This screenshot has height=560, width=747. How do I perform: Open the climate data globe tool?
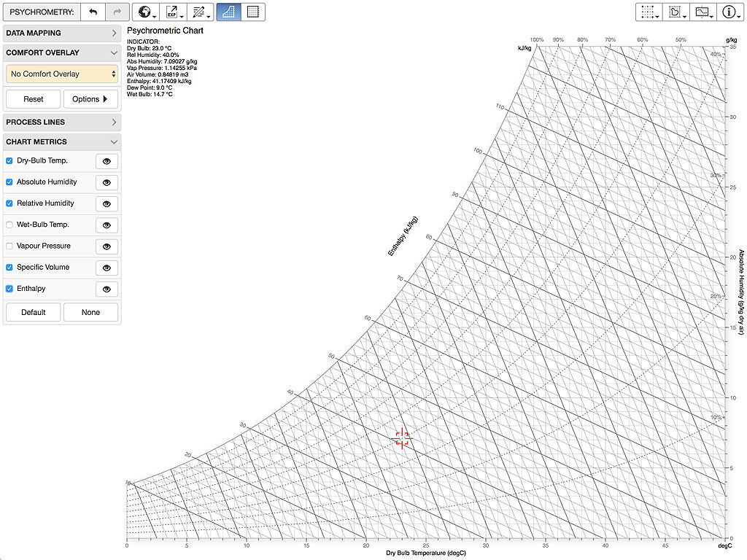[x=144, y=12]
